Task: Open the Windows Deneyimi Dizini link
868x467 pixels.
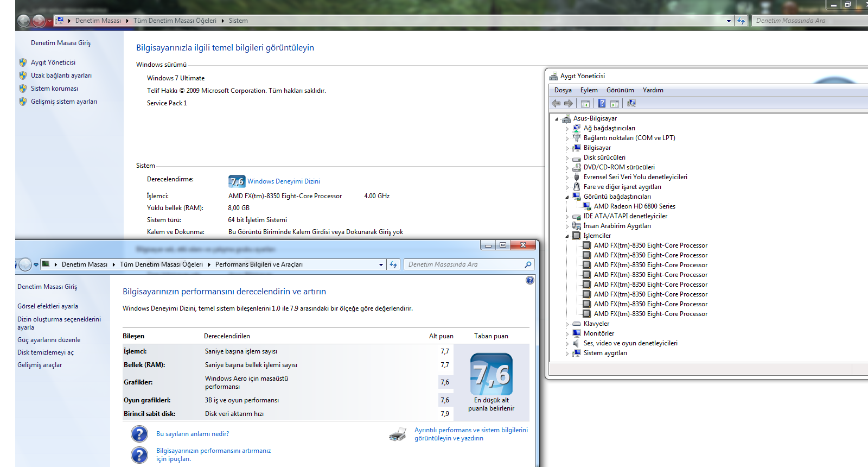Action: coord(284,181)
